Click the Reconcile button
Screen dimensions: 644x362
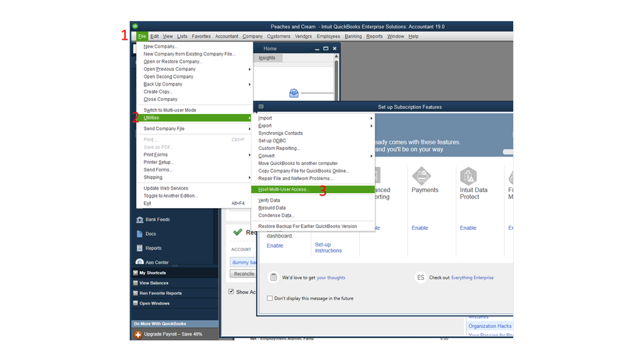pyautogui.click(x=243, y=274)
